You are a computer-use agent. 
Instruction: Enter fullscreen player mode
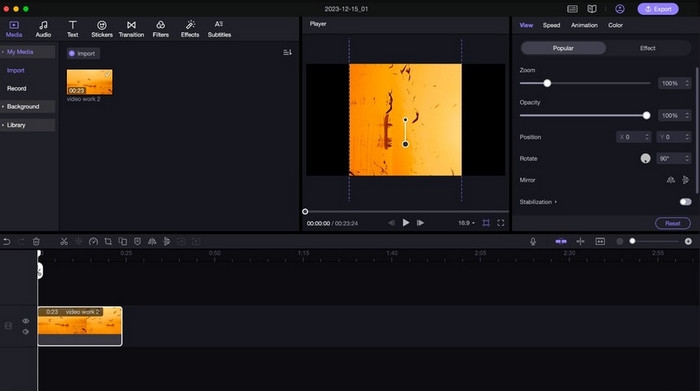500,223
